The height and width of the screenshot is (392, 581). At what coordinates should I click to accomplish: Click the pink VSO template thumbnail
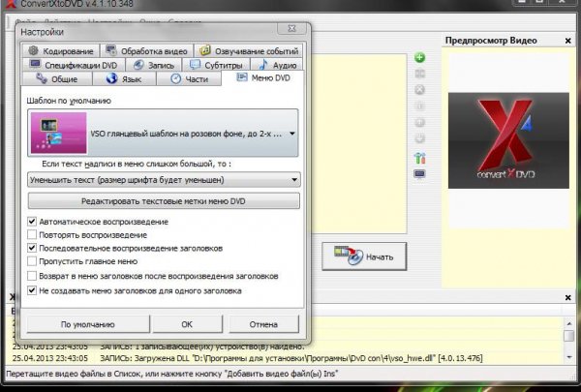coord(58,133)
